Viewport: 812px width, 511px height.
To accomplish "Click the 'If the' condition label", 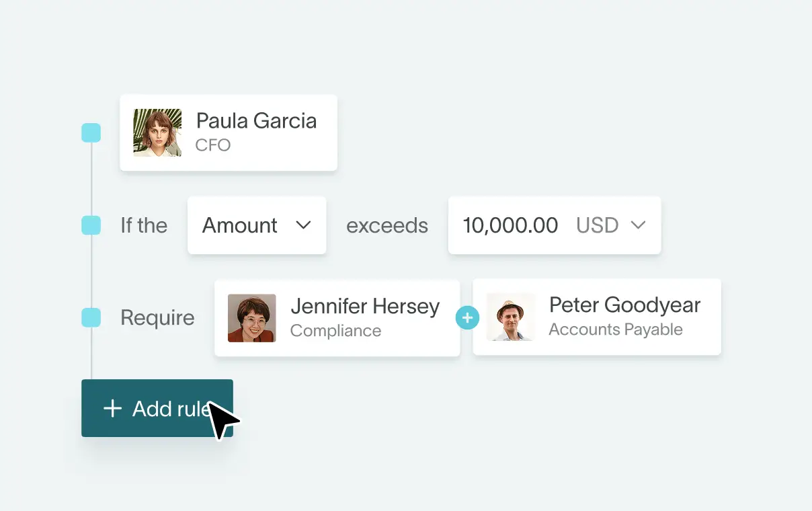I will (143, 225).
